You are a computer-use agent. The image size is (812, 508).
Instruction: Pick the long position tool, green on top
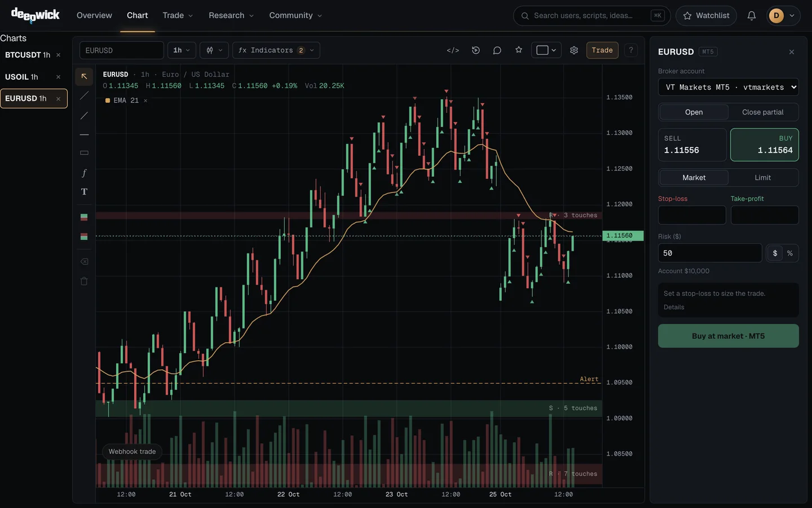point(84,217)
